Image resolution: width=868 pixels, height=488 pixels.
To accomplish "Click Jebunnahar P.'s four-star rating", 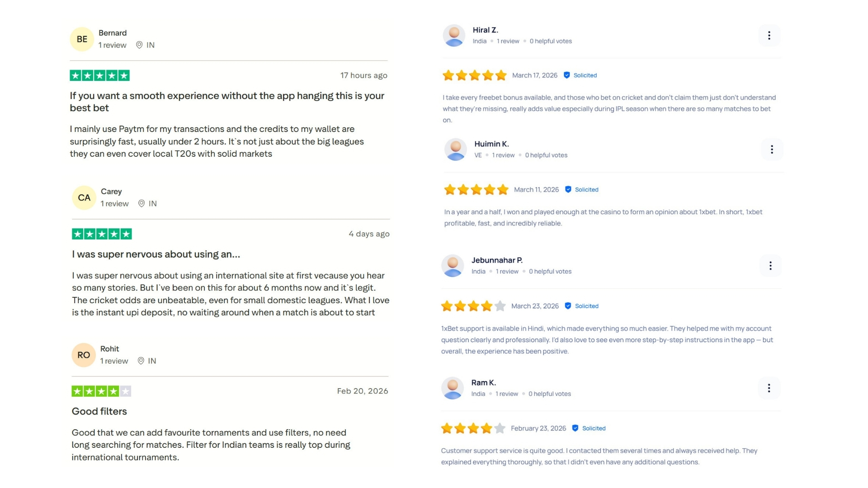I will click(x=473, y=306).
